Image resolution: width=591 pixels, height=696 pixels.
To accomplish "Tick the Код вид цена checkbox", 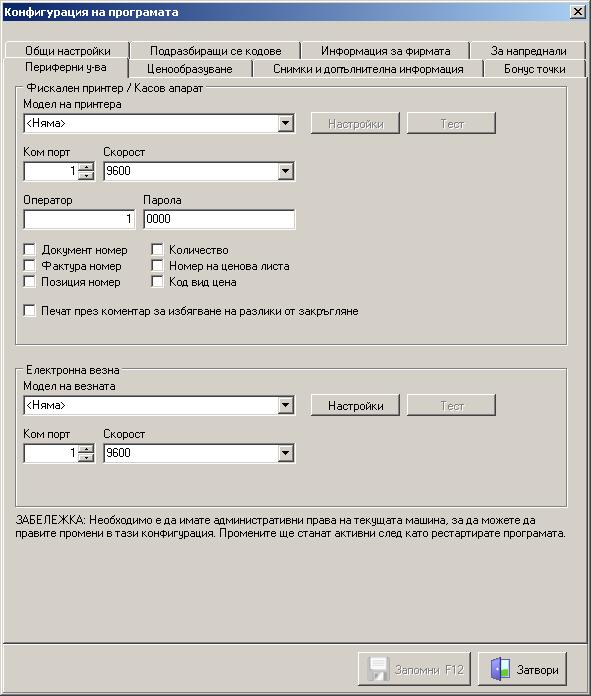I will [x=157, y=281].
